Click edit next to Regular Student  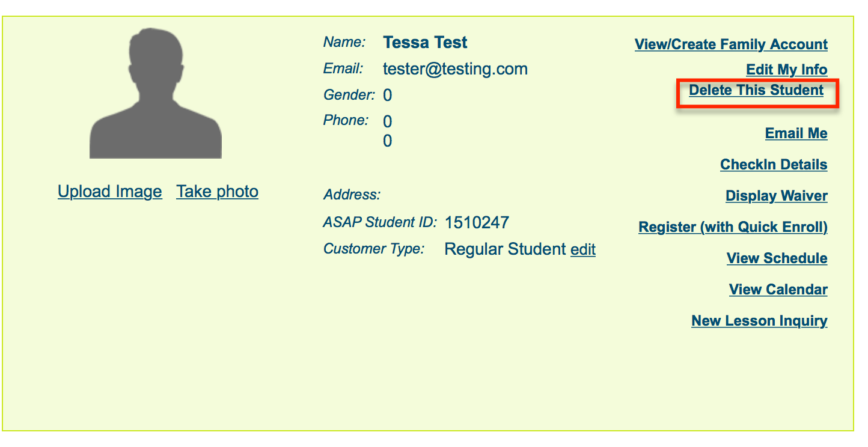click(582, 249)
